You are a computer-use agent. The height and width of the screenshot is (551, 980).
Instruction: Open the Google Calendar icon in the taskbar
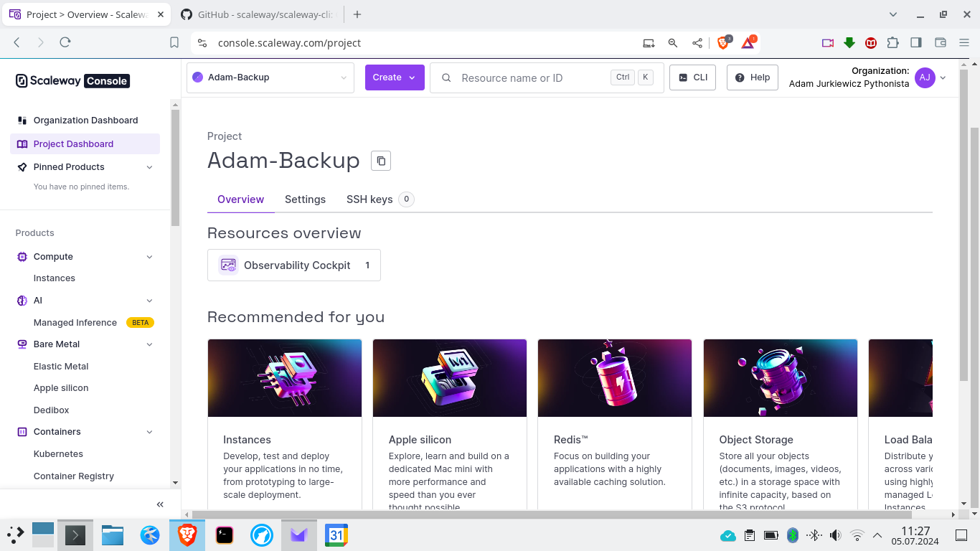click(x=336, y=535)
